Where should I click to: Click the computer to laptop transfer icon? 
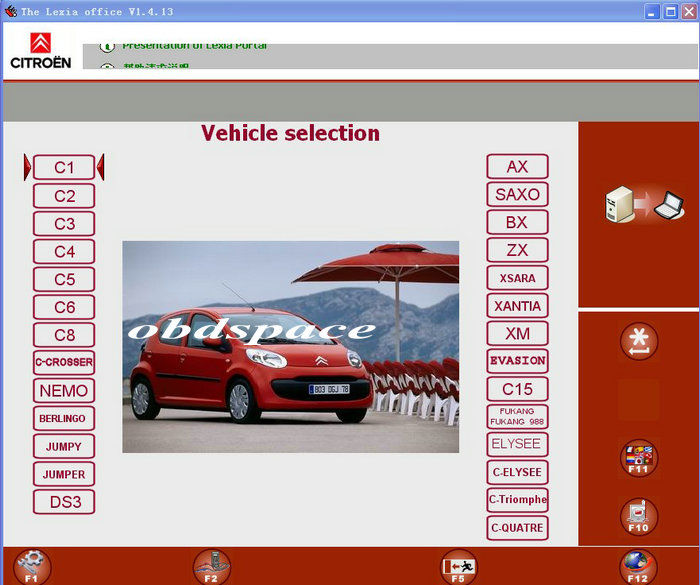tap(644, 205)
